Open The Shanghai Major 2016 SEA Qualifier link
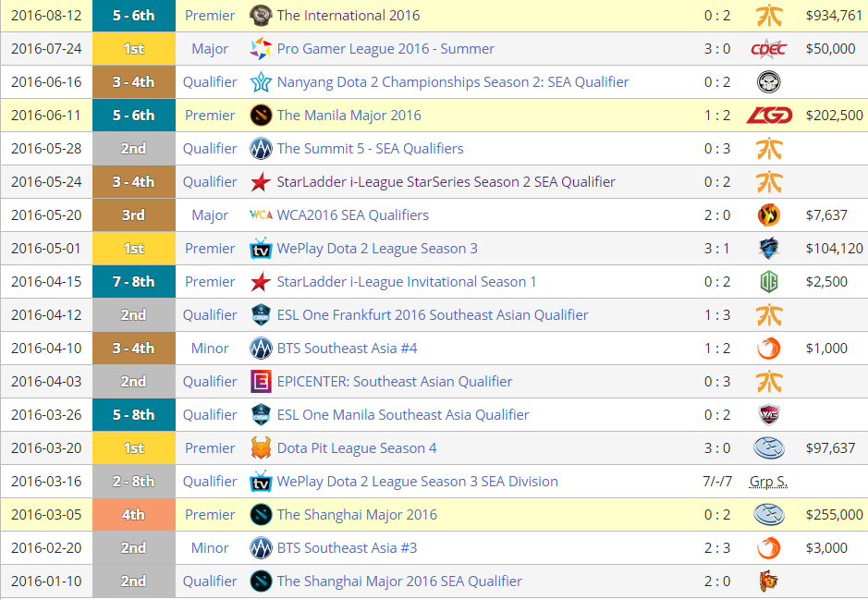The width and height of the screenshot is (868, 600). pos(399,582)
